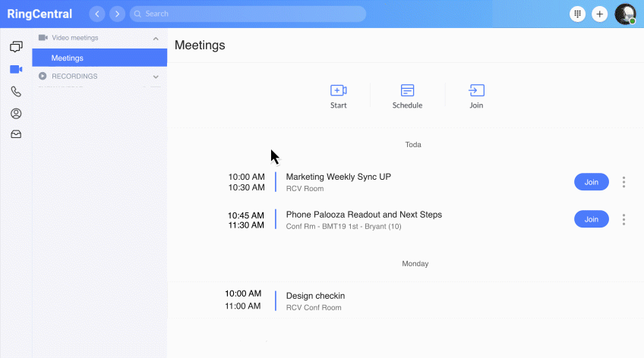Collapse the Video meetings section
Viewport: 644px width, 358px height.
pyautogui.click(x=156, y=38)
